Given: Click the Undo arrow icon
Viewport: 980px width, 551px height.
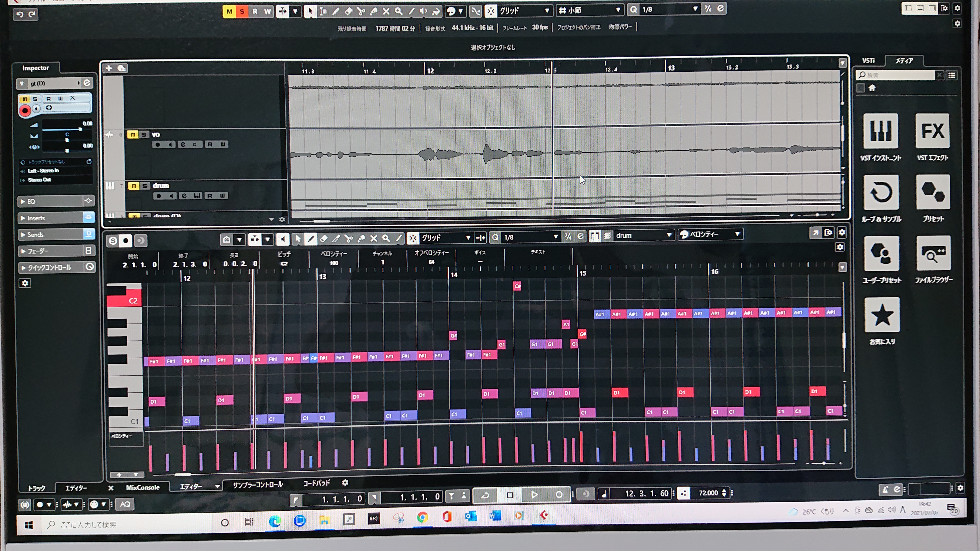Looking at the screenshot, I should click(20, 14).
